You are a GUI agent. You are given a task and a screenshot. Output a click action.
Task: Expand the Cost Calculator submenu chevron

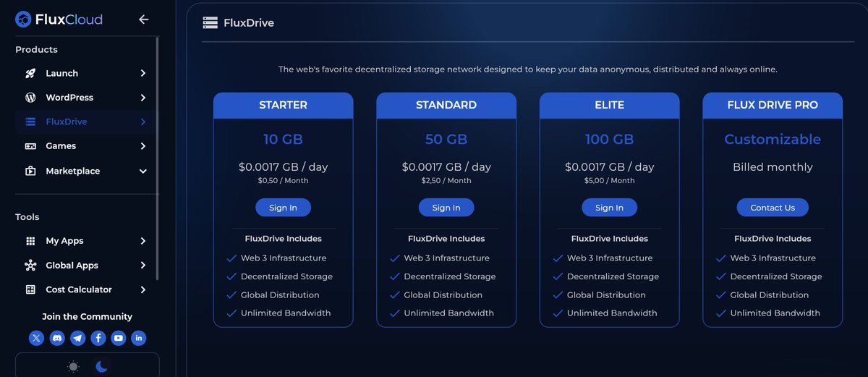[143, 289]
